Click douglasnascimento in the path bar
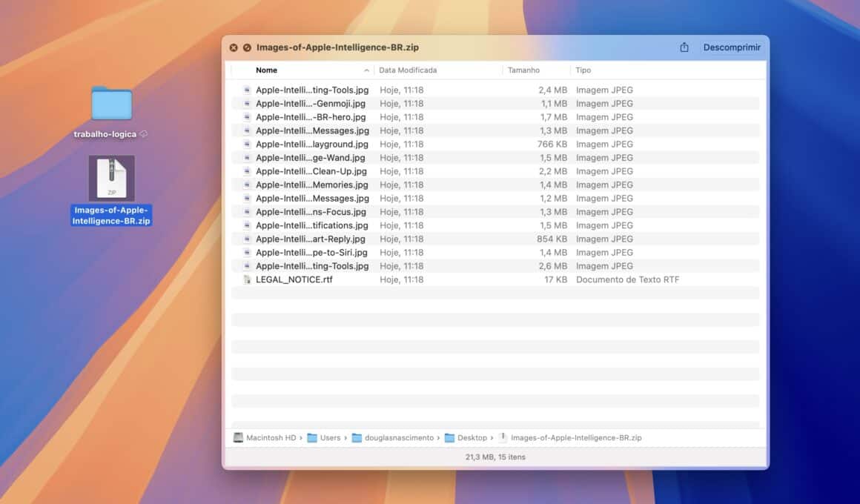 (393, 437)
